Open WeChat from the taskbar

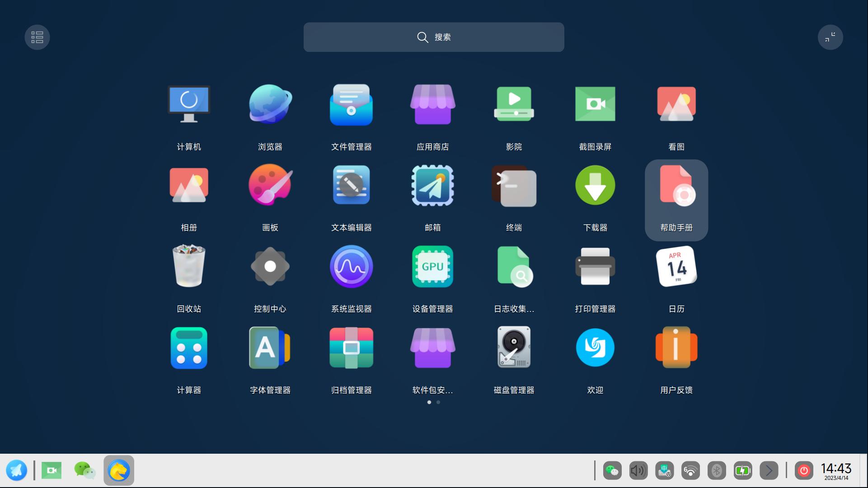click(x=84, y=470)
